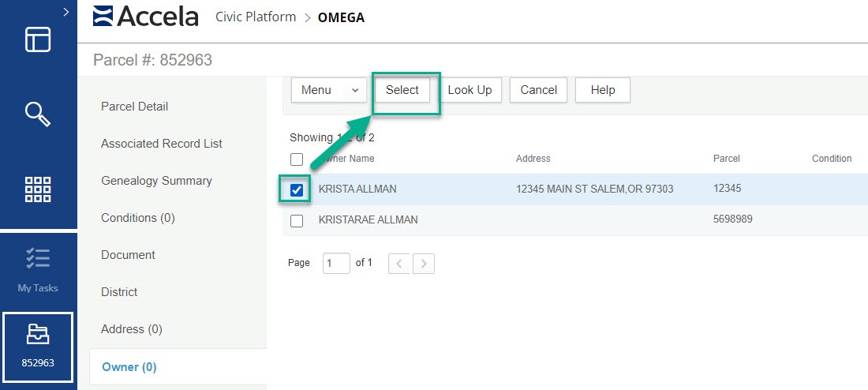
Task: Click the Accela logo
Action: (x=145, y=17)
